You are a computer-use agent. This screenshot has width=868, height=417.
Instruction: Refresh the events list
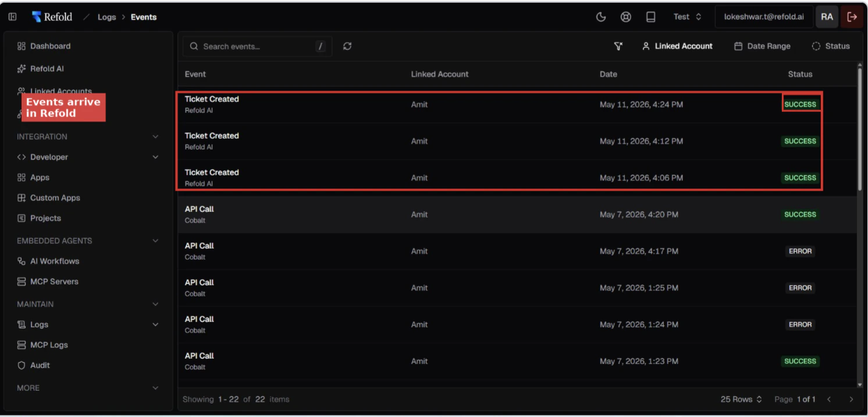347,46
